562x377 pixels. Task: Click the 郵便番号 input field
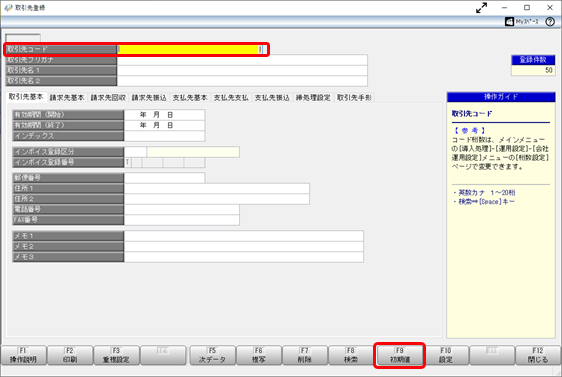point(165,178)
